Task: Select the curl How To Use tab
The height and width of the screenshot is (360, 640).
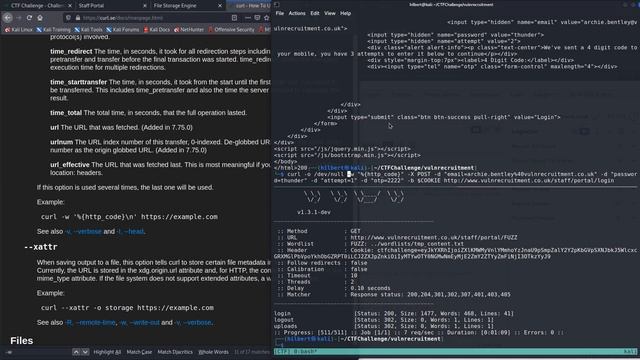Action: pos(249,6)
